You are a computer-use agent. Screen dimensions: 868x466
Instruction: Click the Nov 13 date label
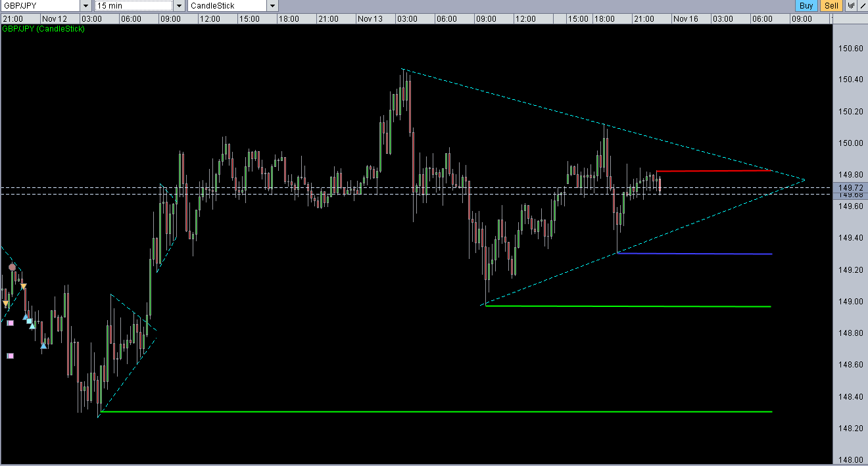[x=370, y=19]
